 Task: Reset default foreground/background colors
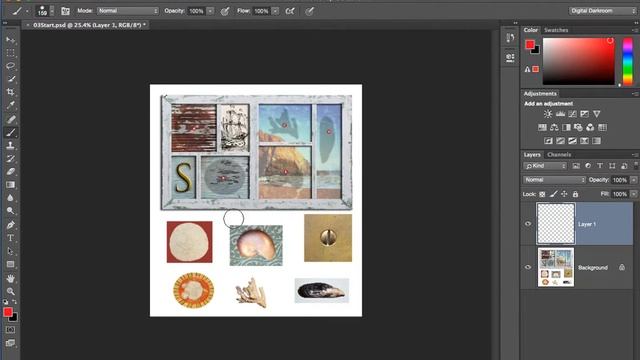(x=6, y=302)
